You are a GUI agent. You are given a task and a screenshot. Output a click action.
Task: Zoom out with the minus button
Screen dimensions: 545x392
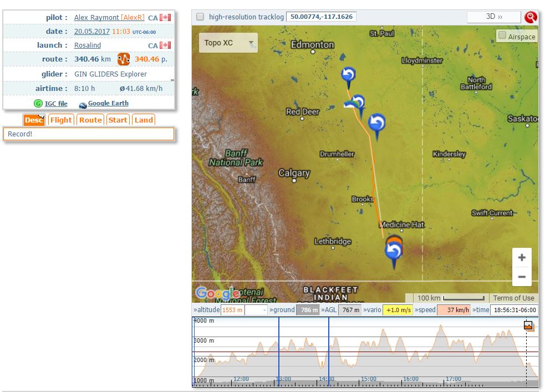pyautogui.click(x=521, y=277)
